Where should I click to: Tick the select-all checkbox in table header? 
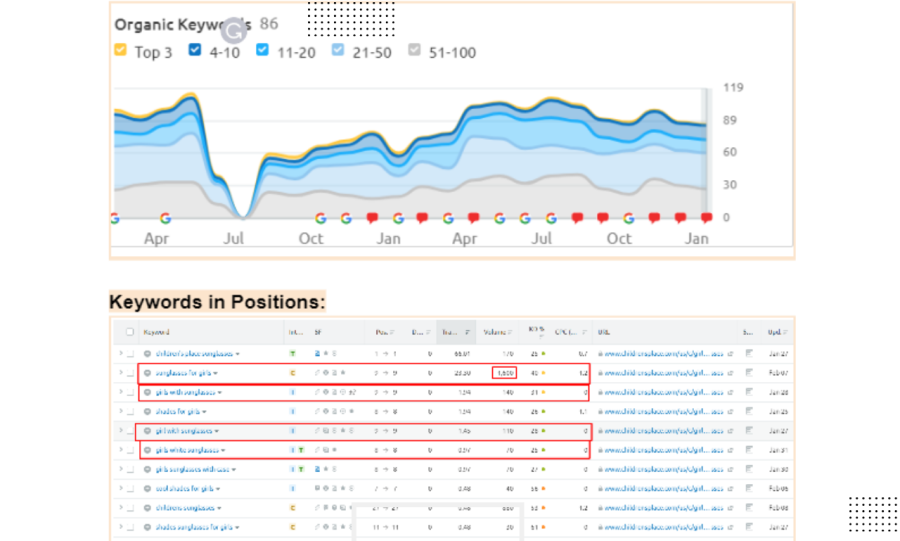point(130,332)
